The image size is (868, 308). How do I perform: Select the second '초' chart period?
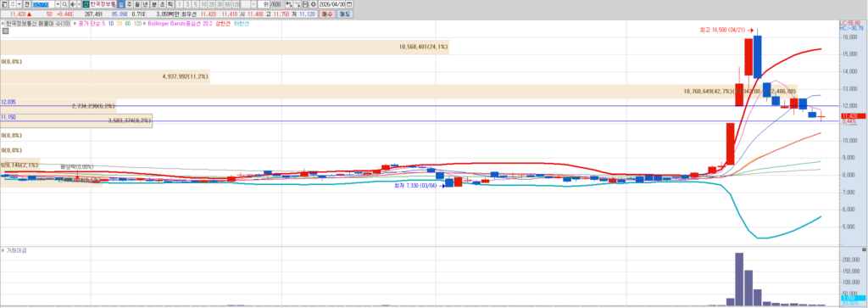(x=162, y=4)
